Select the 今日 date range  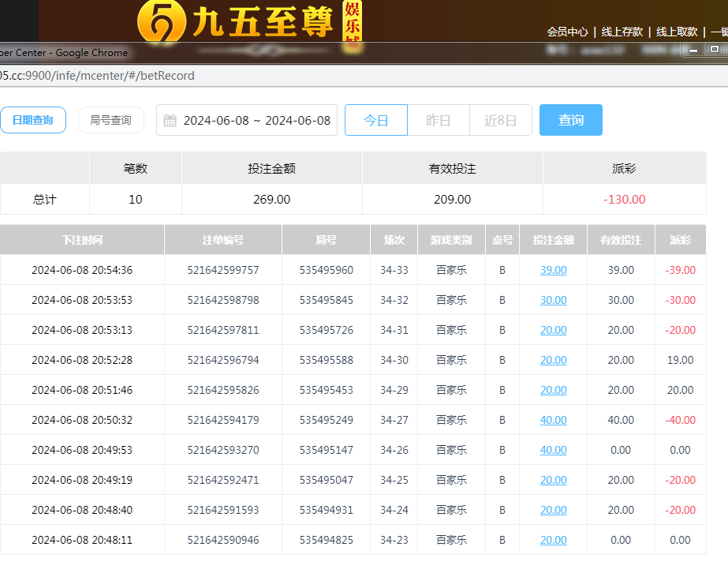point(376,120)
